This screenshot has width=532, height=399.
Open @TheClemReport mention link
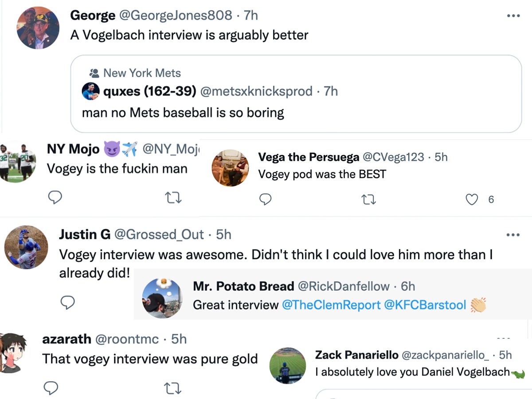331,305
